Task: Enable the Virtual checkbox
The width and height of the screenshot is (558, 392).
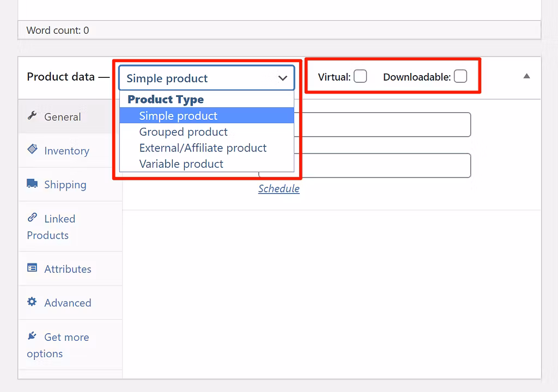Action: 360,77
